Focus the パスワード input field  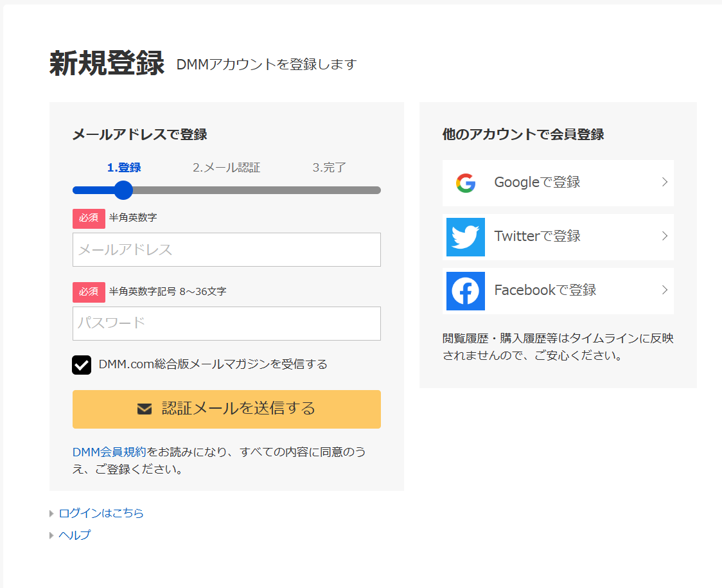point(226,323)
